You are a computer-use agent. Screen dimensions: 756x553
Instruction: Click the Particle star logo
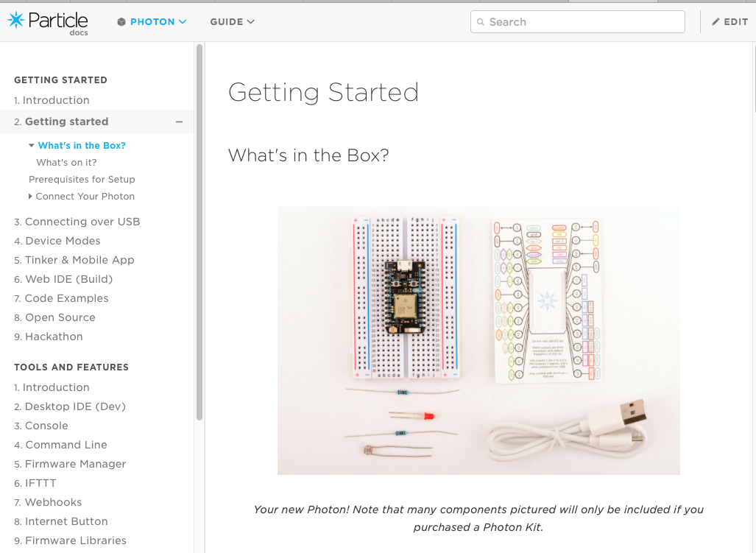[16, 20]
